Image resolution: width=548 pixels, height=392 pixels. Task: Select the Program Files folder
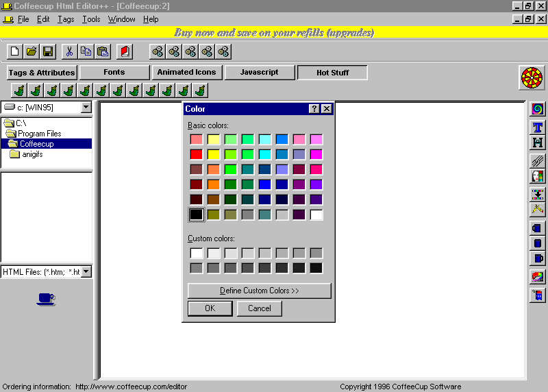[34, 134]
